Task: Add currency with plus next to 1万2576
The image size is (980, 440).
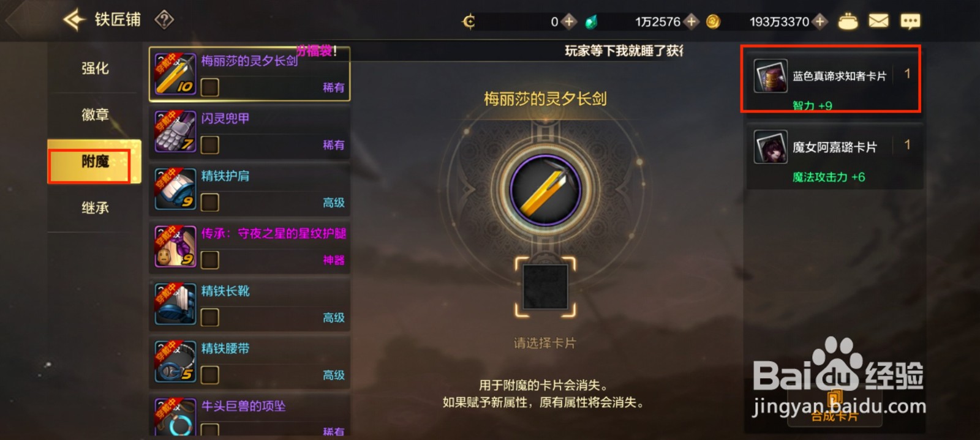Action: (692, 22)
